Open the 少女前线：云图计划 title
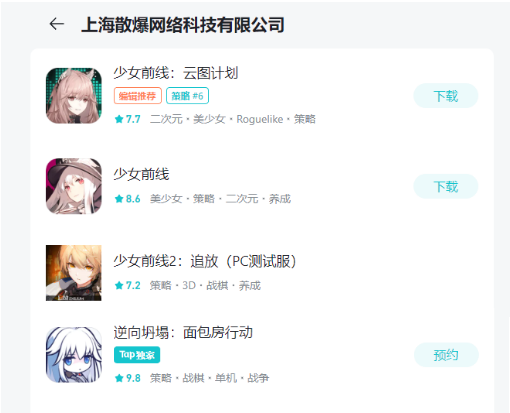The image size is (510, 413). pos(176,73)
